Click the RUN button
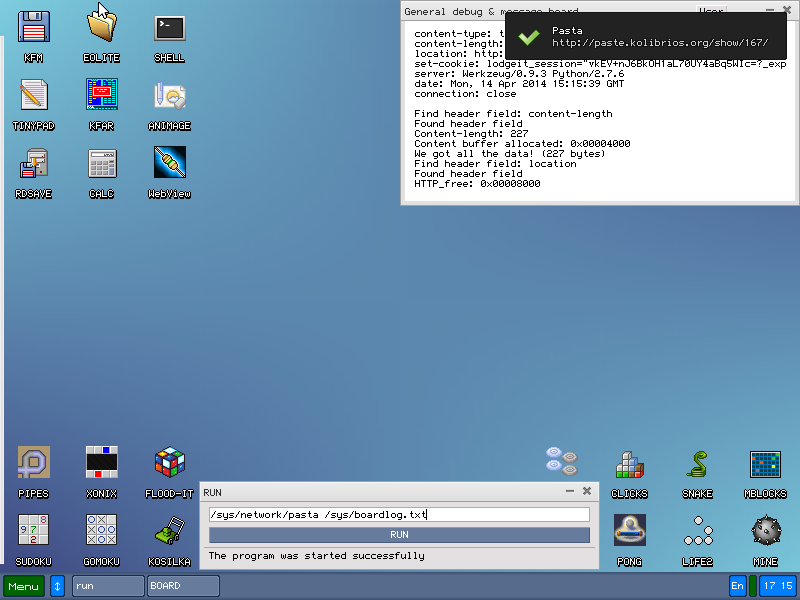800x600 pixels. coord(399,535)
